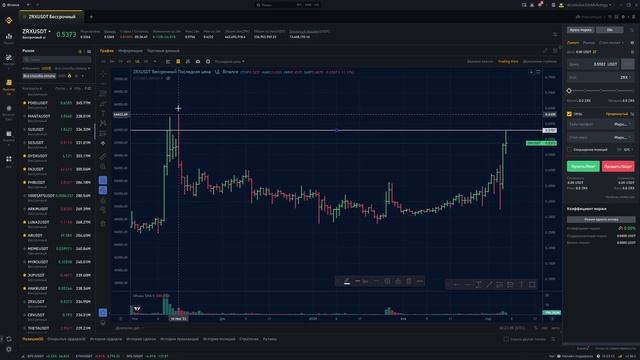Image resolution: width=640 pixels, height=360 pixels.
Task: Open the История ордеров tab at the bottom
Action: point(105,339)
